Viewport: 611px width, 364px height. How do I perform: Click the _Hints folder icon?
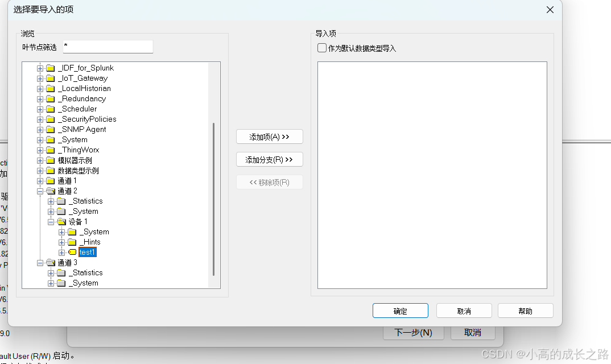(x=72, y=242)
